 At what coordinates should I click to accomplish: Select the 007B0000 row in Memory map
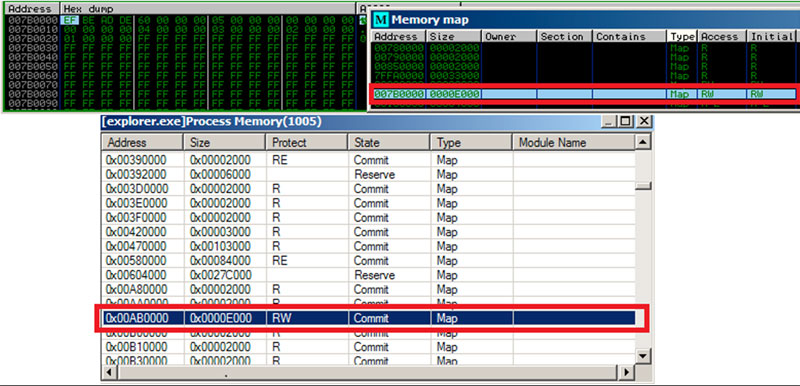pyautogui.click(x=584, y=94)
